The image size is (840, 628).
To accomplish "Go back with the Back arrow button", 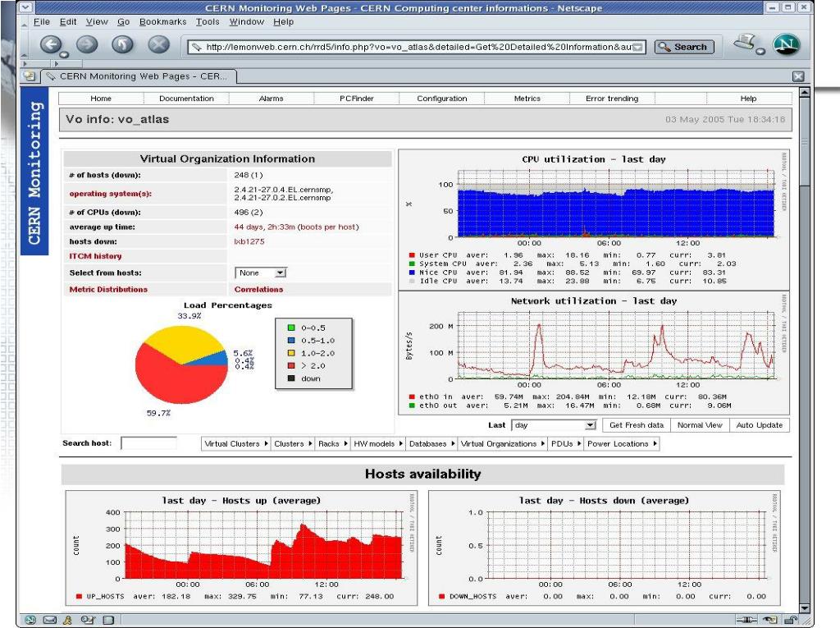I will click(51, 44).
